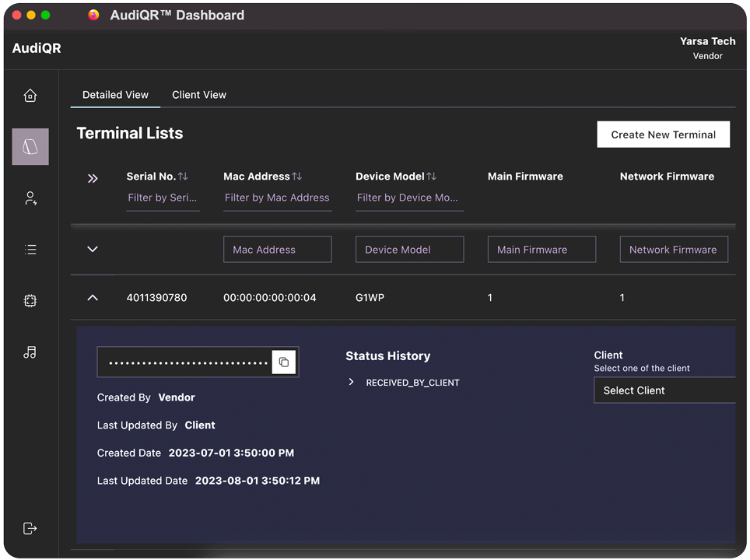The height and width of the screenshot is (560, 750).
Task: Select the firmware chip icon in sidebar
Action: (30, 301)
